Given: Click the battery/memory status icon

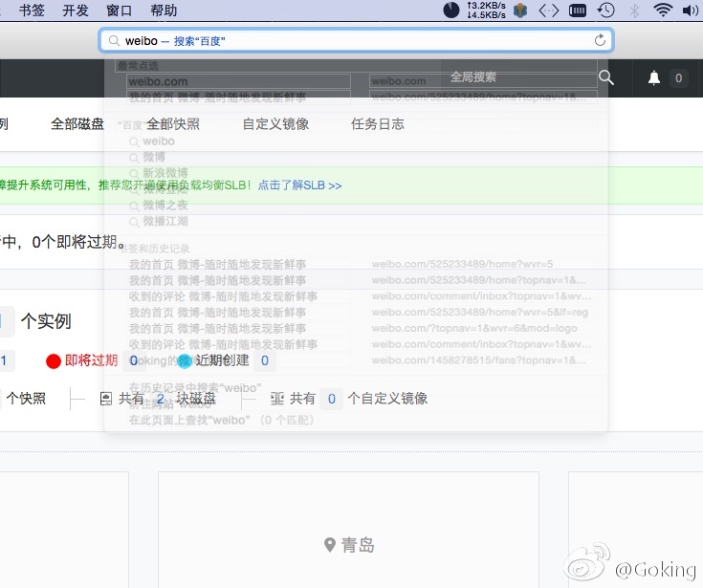Looking at the screenshot, I should [x=578, y=10].
